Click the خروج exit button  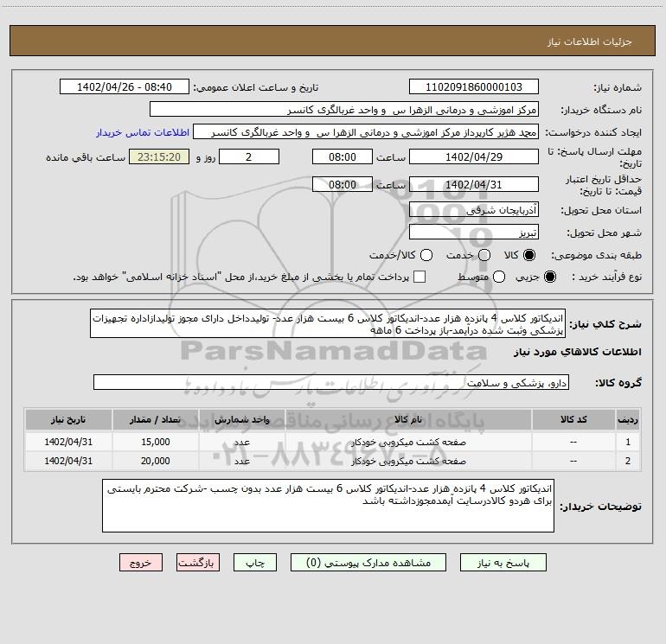tap(141, 563)
